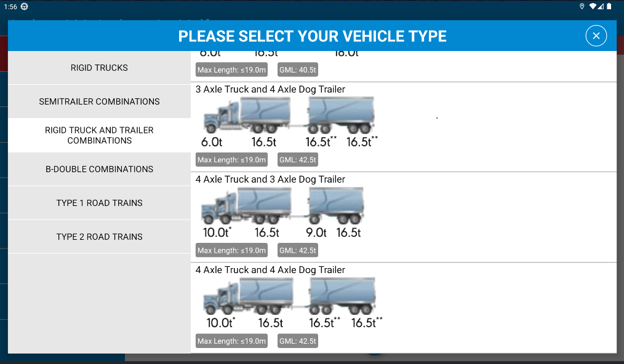Screen dimensions: 624x364
Task: Tap Max Length badge beside GML: 40.5t
Action: (231, 69)
